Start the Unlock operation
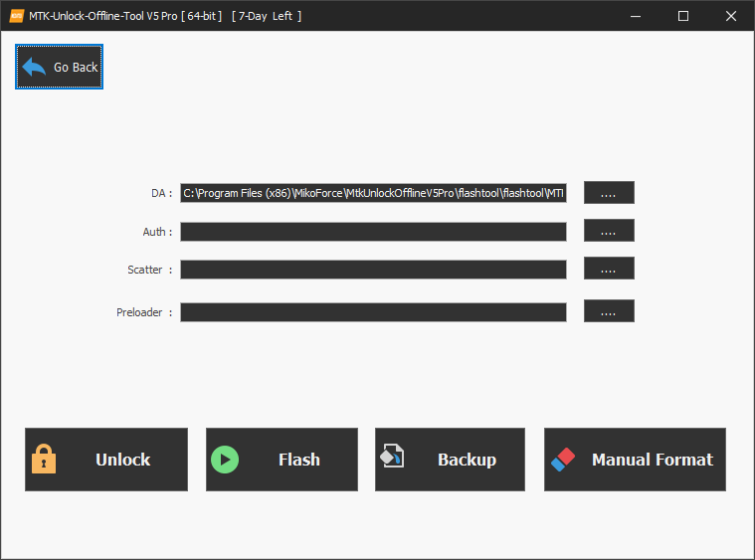The image size is (755, 560). 106,460
